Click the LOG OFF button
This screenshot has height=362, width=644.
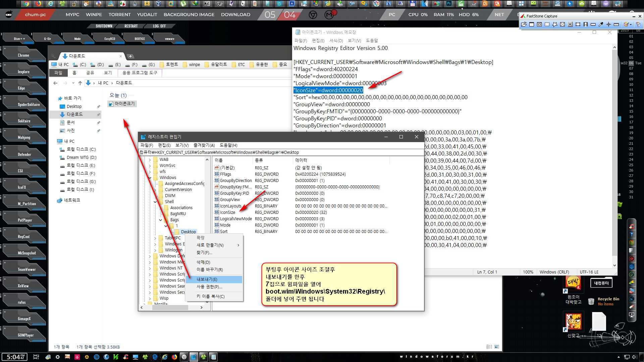tap(159, 26)
